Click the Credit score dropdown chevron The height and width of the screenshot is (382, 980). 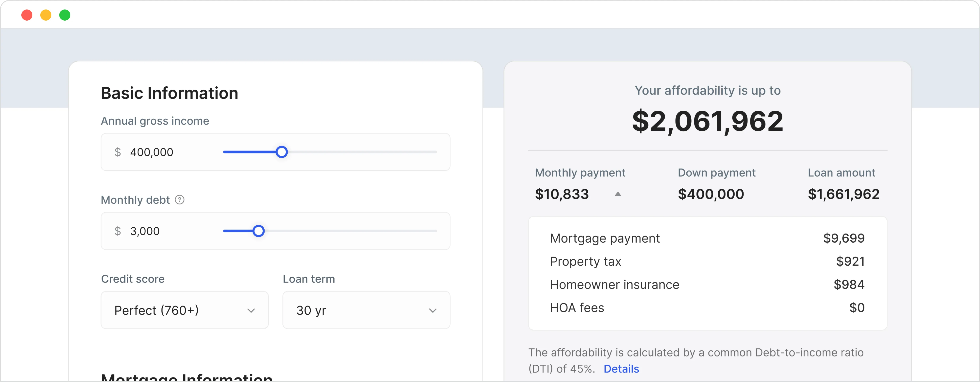coord(251,310)
